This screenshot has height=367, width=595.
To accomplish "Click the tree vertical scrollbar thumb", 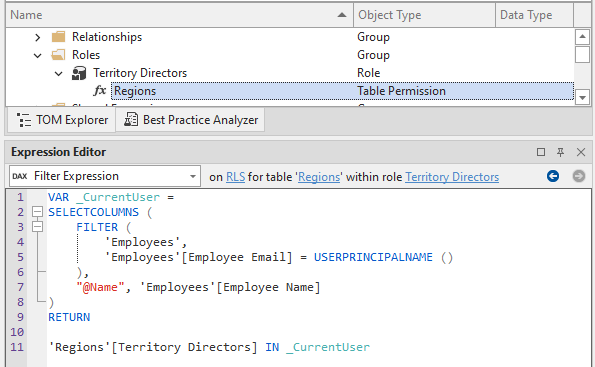I will click(x=582, y=54).
